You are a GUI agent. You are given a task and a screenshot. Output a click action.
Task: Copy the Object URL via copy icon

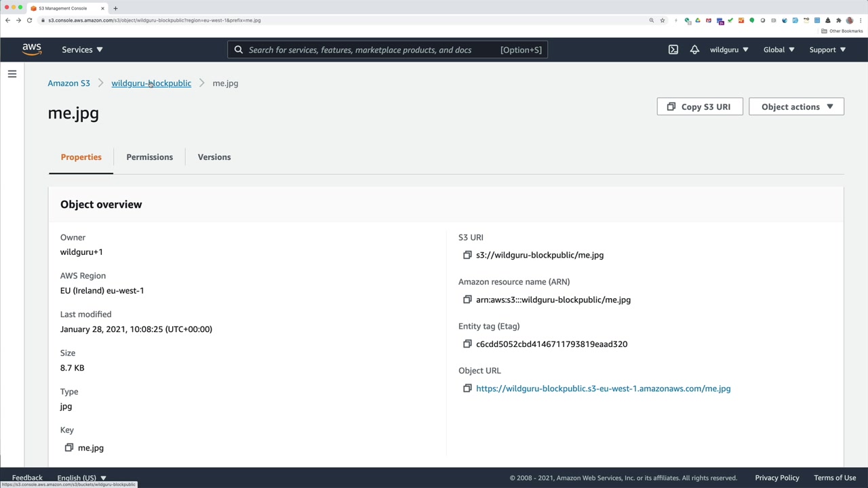tap(467, 388)
